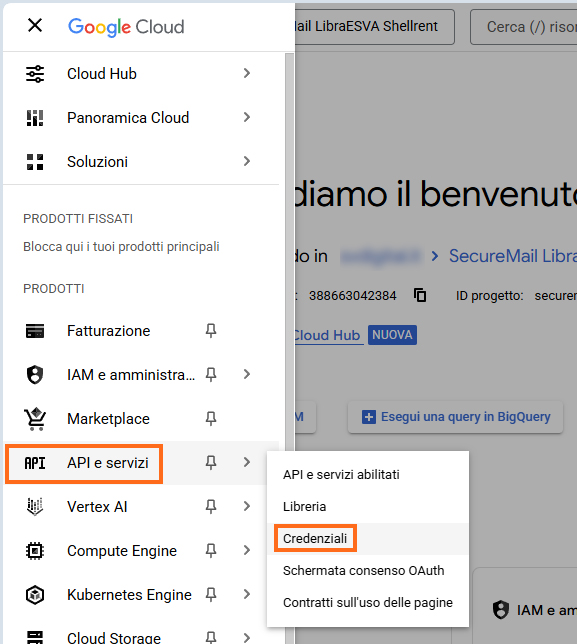Pin API e servizi product
577x644 pixels.
tap(211, 462)
